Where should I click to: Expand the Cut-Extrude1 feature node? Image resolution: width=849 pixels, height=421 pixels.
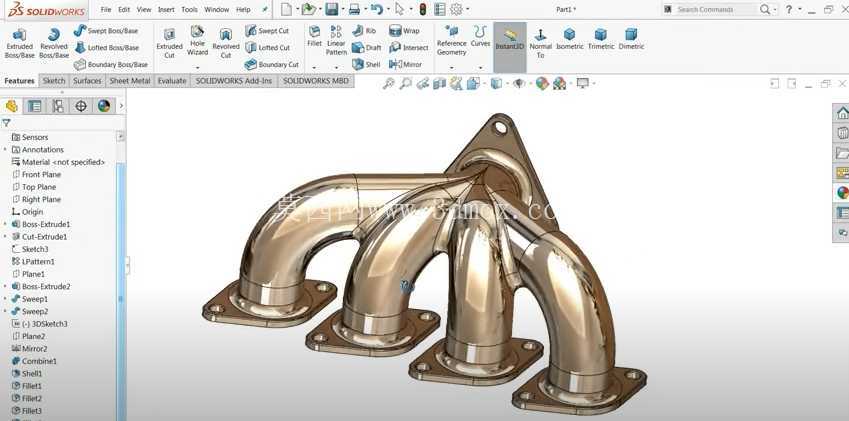pyautogui.click(x=5, y=236)
